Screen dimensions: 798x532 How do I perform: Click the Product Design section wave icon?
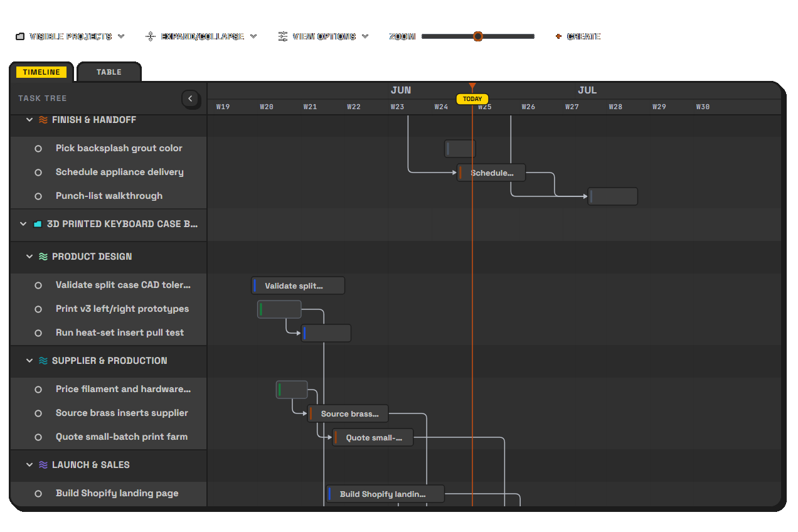[43, 257]
